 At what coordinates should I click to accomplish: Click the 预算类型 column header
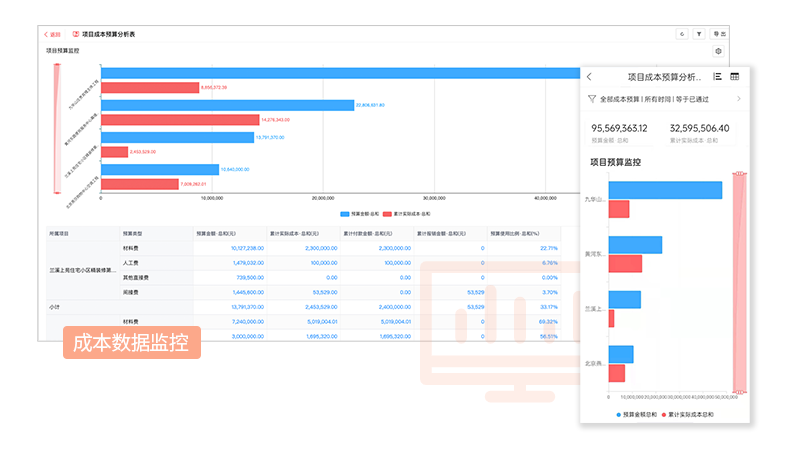pyautogui.click(x=133, y=232)
